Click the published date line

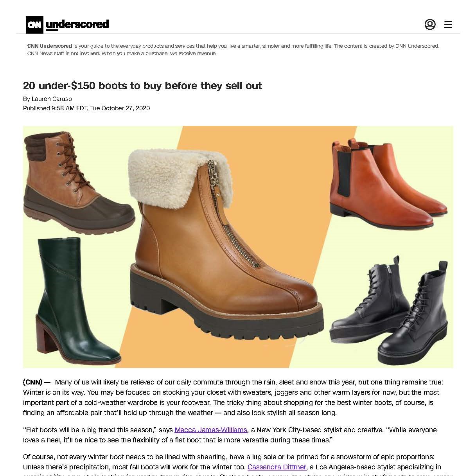click(x=86, y=108)
